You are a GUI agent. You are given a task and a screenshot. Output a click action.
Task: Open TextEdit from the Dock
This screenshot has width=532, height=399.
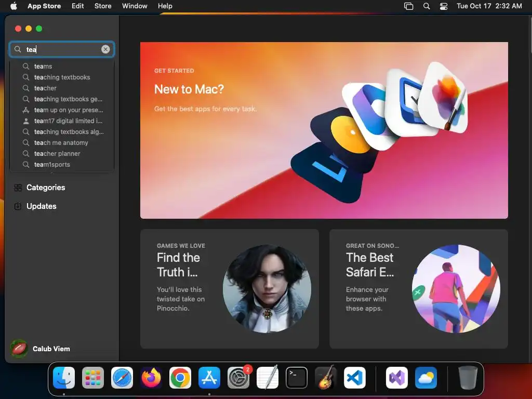tap(268, 377)
